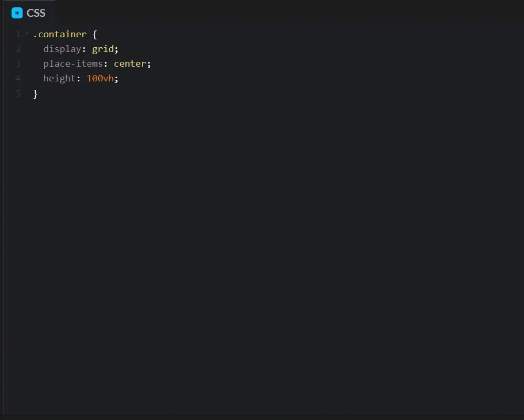Select the CSS panel title label
524x420 pixels.
(36, 13)
